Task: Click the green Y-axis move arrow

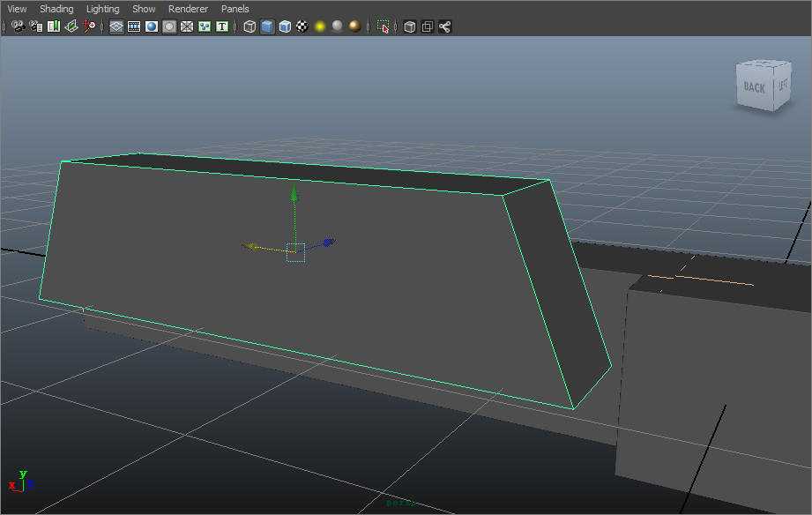Action: click(x=294, y=195)
